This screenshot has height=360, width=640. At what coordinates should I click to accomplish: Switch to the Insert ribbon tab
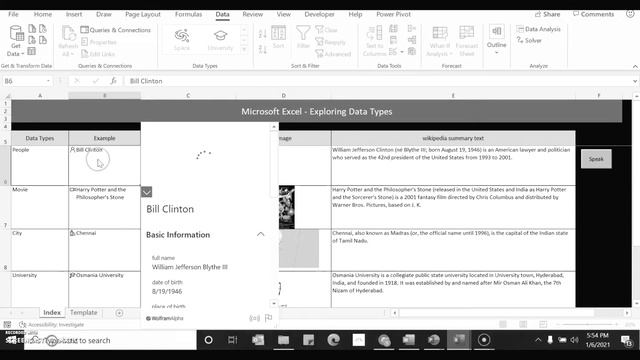click(x=74, y=14)
